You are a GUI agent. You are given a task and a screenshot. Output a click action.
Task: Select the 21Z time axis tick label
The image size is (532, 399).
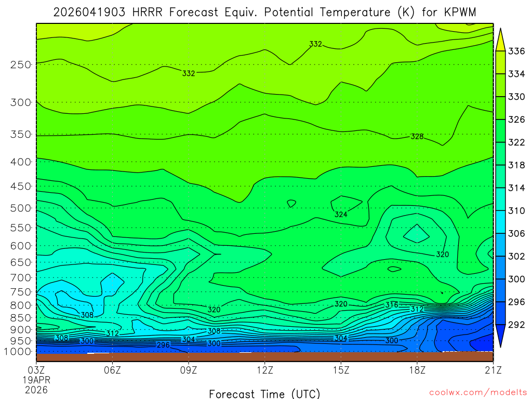point(493,370)
